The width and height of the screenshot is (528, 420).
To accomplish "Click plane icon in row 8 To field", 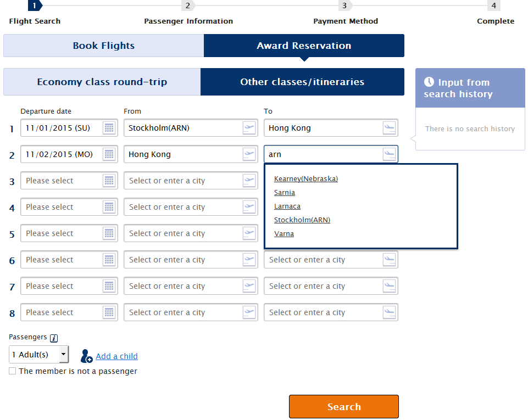I will [x=389, y=312].
